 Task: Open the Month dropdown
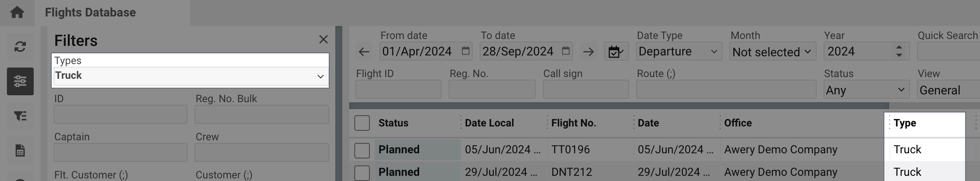[x=772, y=52]
